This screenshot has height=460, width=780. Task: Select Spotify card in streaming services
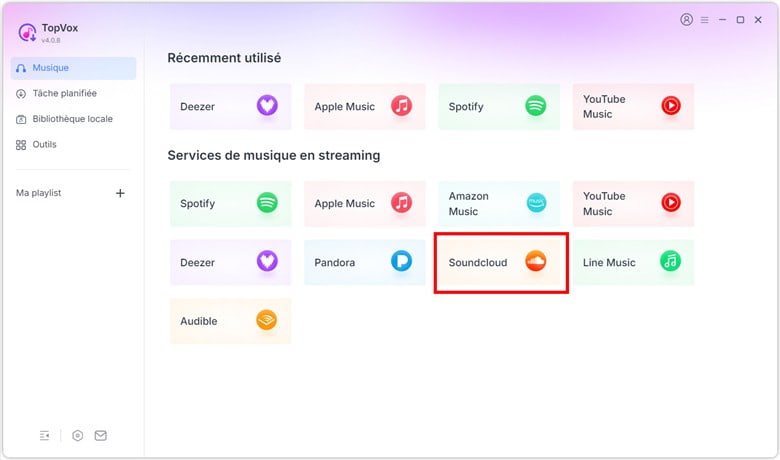(231, 203)
